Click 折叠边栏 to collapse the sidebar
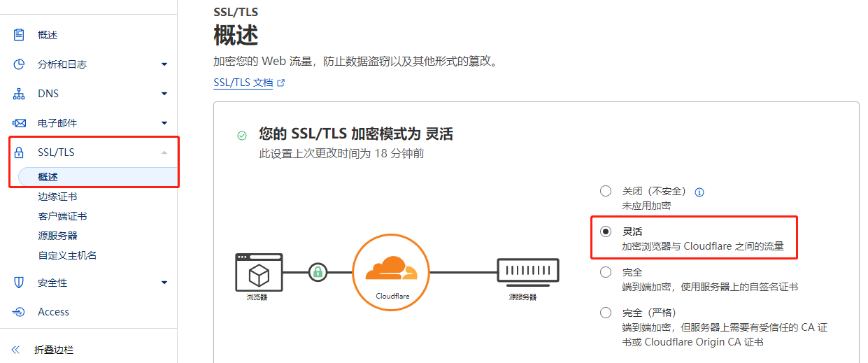This screenshot has height=363, width=868. (53, 350)
